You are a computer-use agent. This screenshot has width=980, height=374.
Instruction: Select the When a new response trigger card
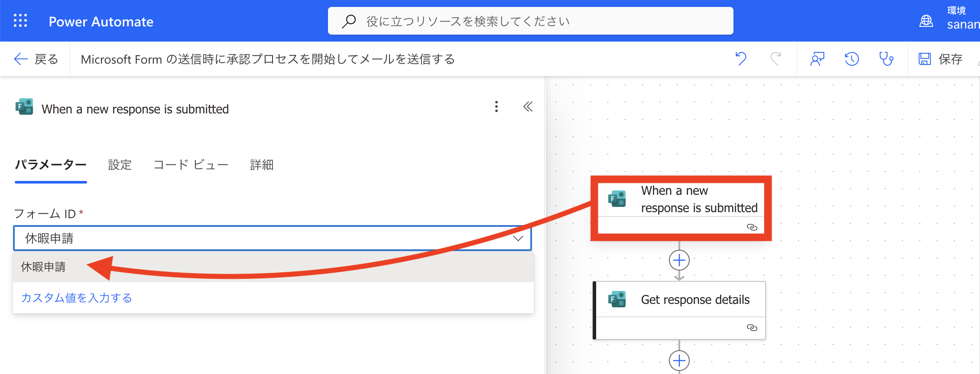[681, 208]
